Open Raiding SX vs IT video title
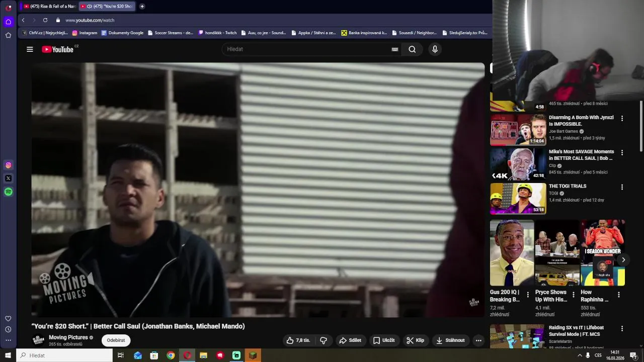 point(576,331)
